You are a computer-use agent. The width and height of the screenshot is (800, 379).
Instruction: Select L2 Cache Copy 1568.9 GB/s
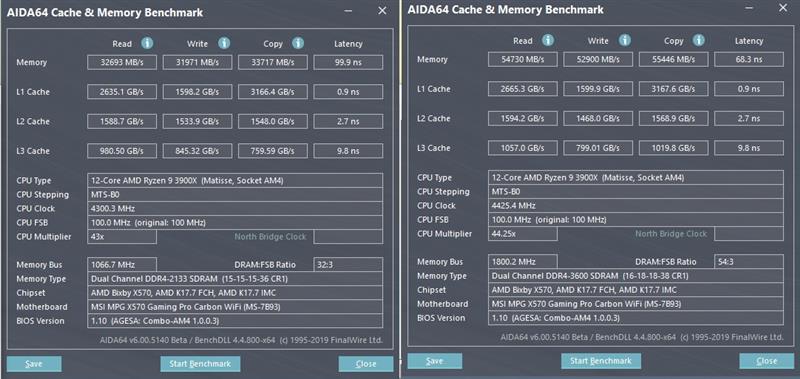[674, 118]
